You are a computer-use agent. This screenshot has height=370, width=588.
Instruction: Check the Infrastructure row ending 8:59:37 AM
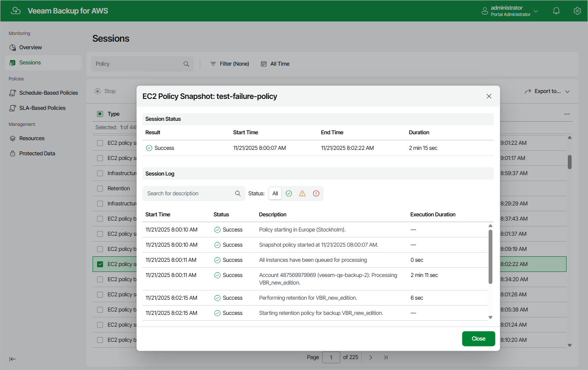point(100,173)
